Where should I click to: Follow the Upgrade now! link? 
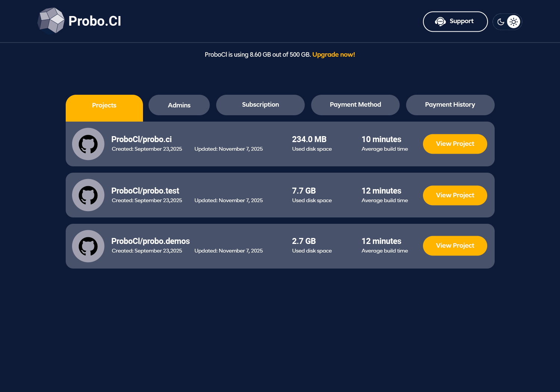(x=334, y=54)
